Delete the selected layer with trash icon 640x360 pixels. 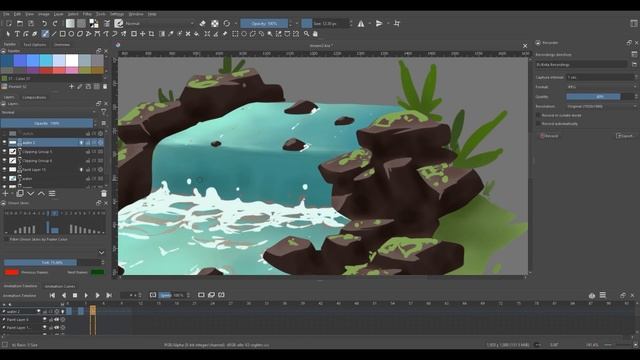[104, 193]
